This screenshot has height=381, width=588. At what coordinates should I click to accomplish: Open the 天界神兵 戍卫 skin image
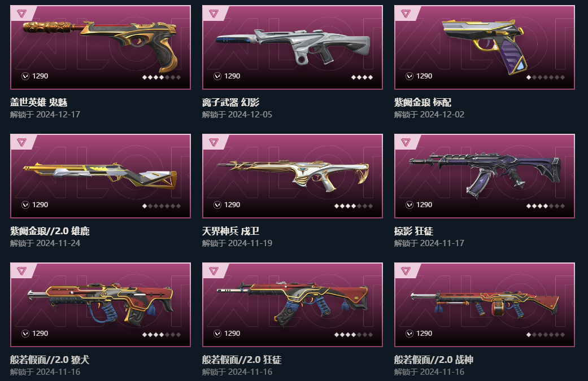[293, 176]
